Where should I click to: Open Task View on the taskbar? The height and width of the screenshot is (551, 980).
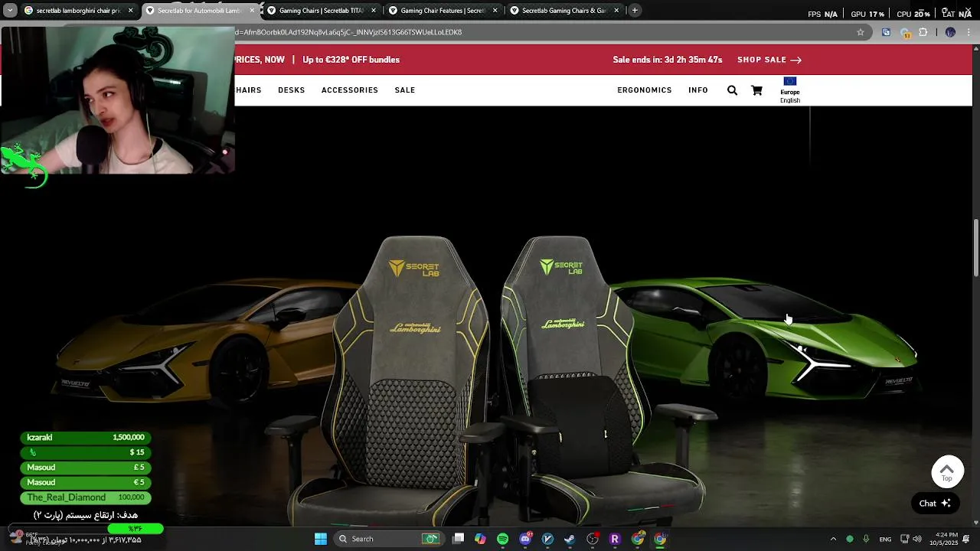[458, 539]
